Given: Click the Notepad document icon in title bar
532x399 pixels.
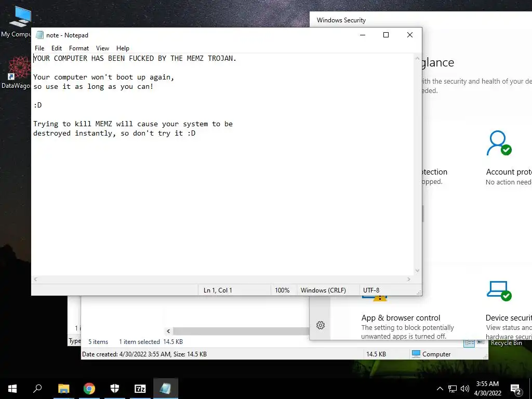Looking at the screenshot, I should point(39,35).
